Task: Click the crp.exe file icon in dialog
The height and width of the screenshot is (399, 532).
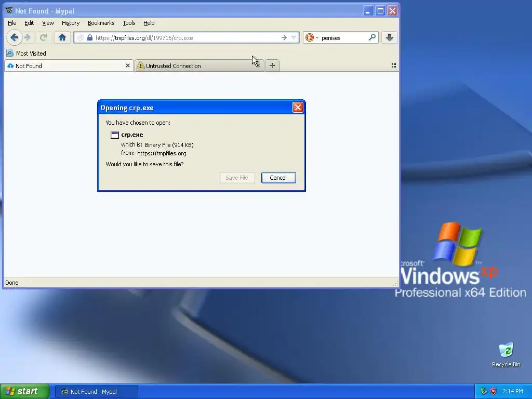Action: point(115,135)
